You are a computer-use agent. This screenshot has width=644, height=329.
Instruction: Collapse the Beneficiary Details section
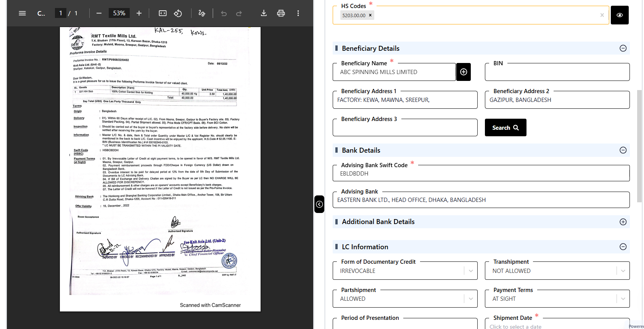click(x=623, y=48)
